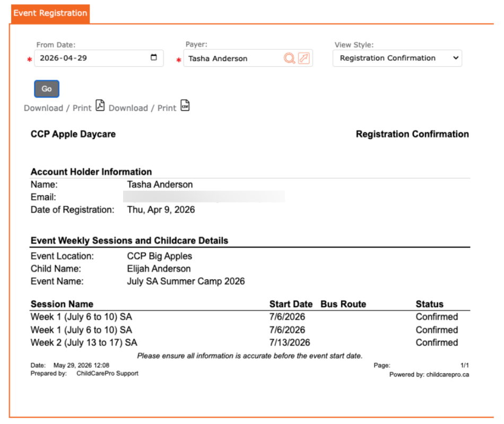Download the PDF report icon
This screenshot has width=504, height=424.
(x=100, y=105)
